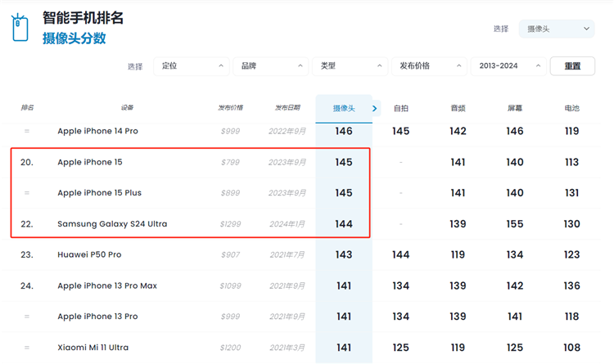
Task: Switch to the 自拍 column tab
Action: click(400, 109)
